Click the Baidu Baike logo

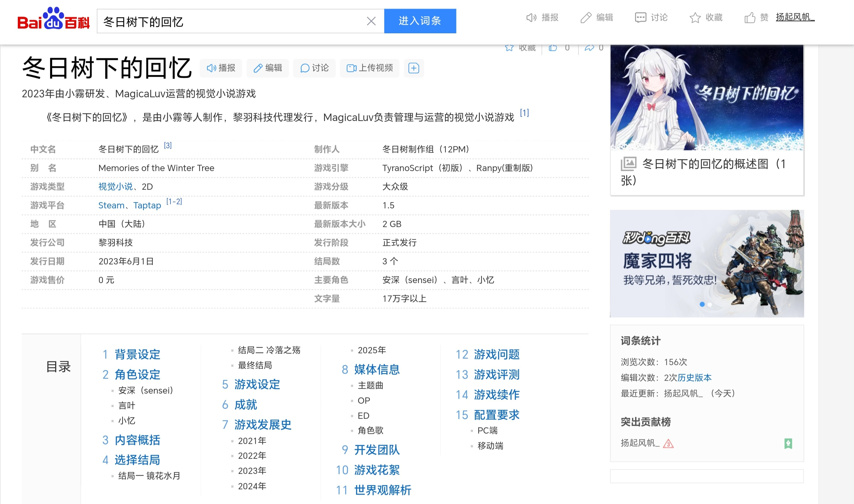point(54,19)
